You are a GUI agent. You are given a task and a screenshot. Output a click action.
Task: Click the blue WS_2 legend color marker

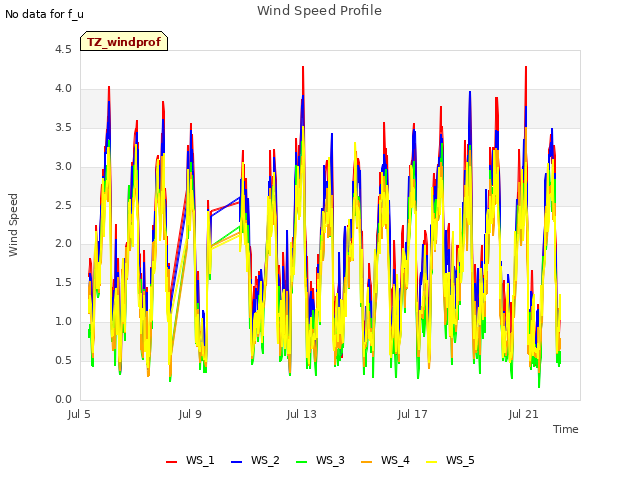tap(236, 462)
